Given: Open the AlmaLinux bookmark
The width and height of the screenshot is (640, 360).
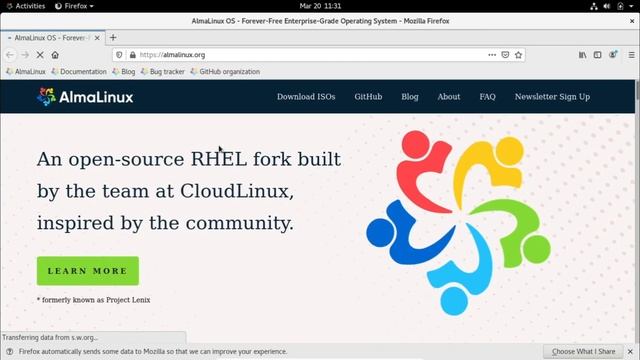Looking at the screenshot, I should (x=26, y=71).
